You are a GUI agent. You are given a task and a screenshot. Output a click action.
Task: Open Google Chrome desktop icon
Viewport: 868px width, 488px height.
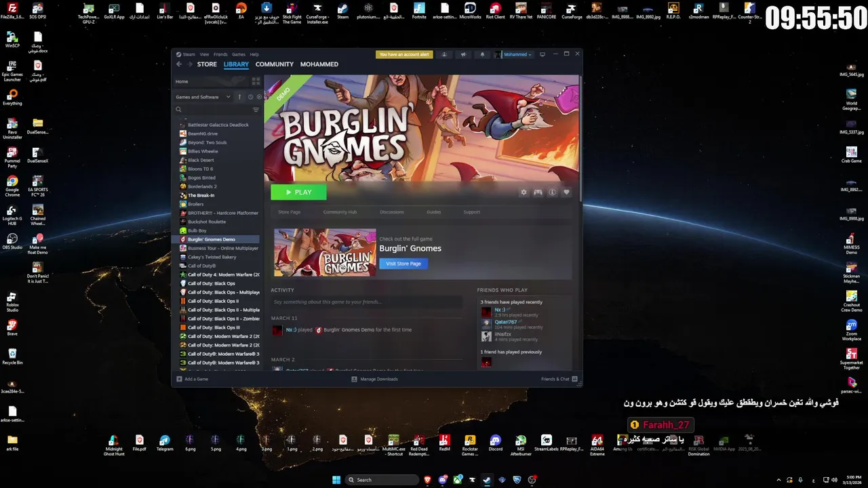click(x=12, y=186)
